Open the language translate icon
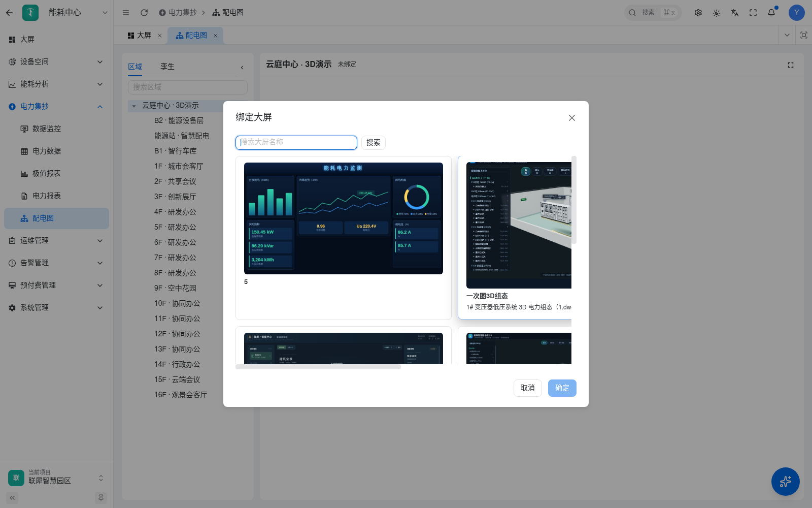The width and height of the screenshot is (812, 508). 735,13
